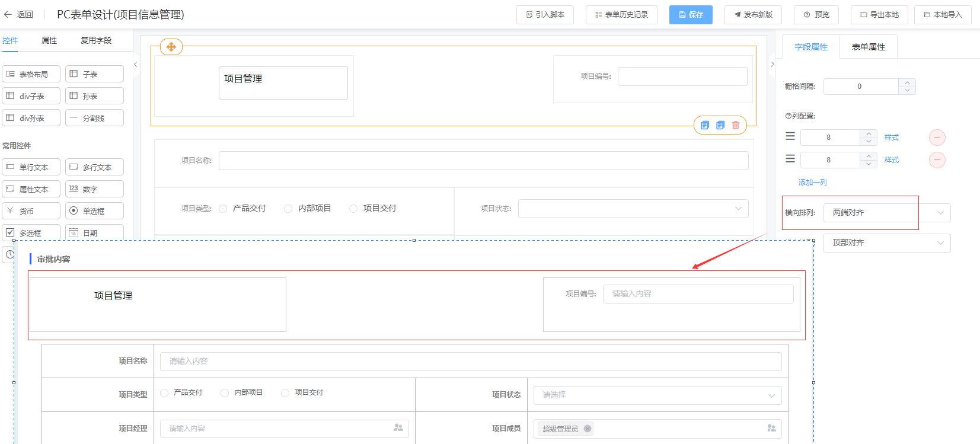Click the 添加一列 link

pos(812,183)
